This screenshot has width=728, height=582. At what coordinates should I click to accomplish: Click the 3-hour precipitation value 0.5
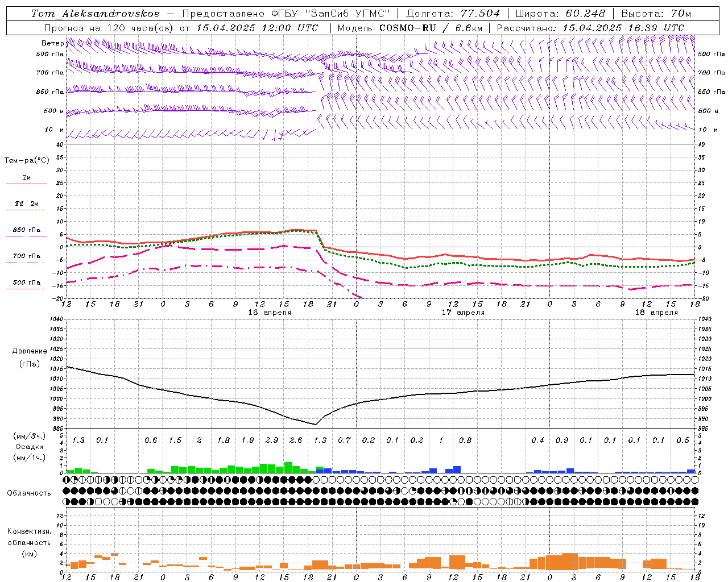[683, 440]
